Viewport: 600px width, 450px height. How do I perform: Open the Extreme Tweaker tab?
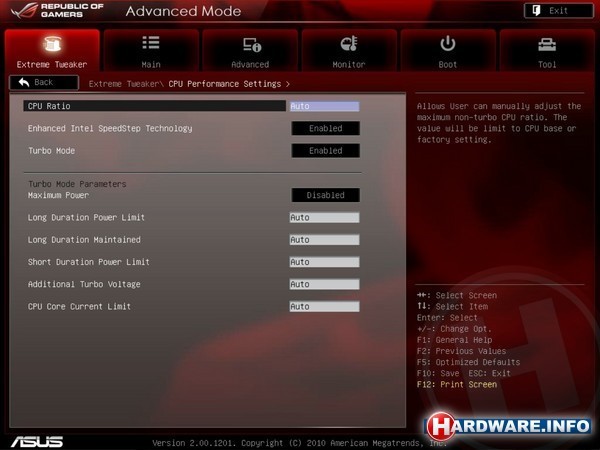click(x=52, y=50)
